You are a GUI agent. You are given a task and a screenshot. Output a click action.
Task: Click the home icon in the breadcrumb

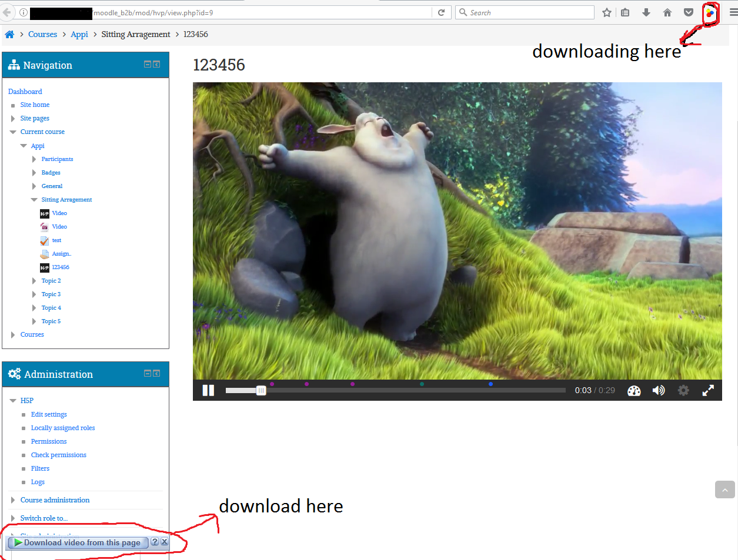pos(9,34)
